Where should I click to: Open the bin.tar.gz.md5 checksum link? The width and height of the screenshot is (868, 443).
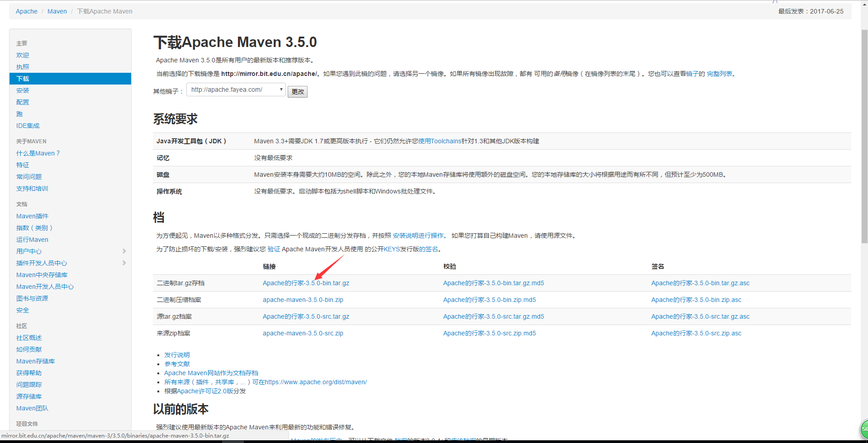(x=493, y=283)
